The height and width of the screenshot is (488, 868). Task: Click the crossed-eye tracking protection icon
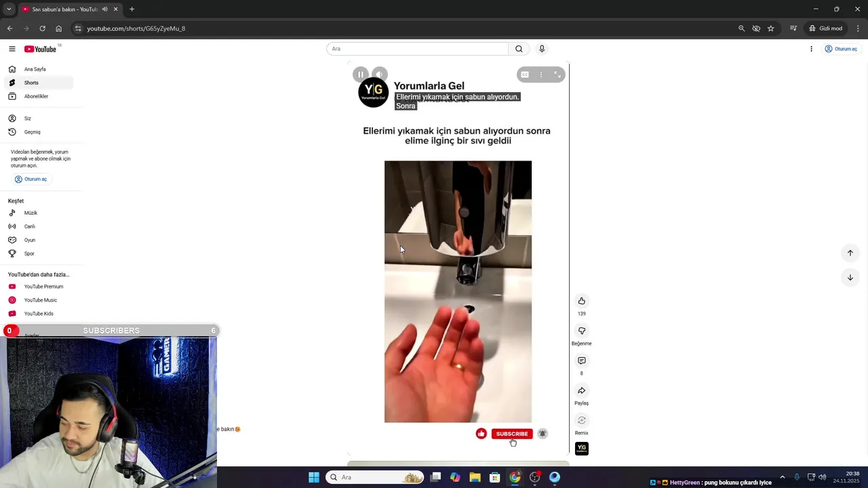pos(756,28)
